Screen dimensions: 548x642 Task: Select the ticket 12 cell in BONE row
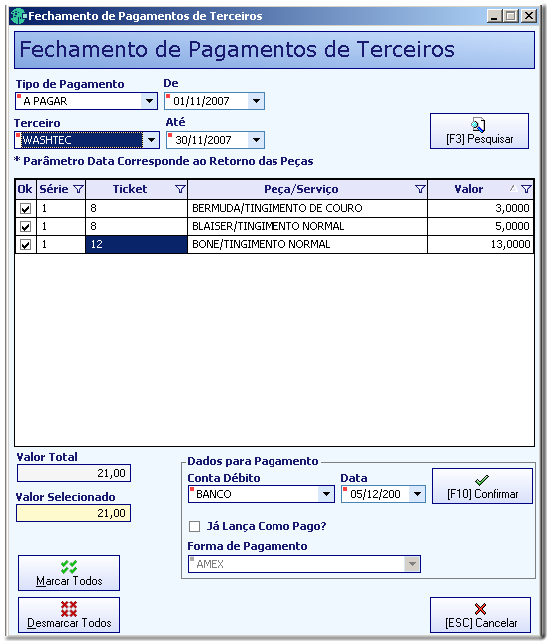(x=136, y=244)
